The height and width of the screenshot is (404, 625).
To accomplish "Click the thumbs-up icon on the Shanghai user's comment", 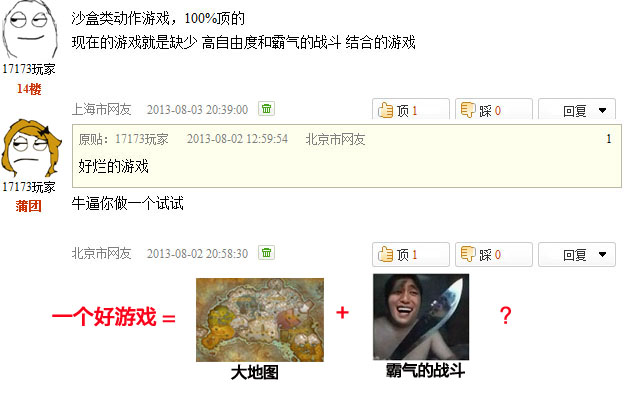I will point(385,110).
